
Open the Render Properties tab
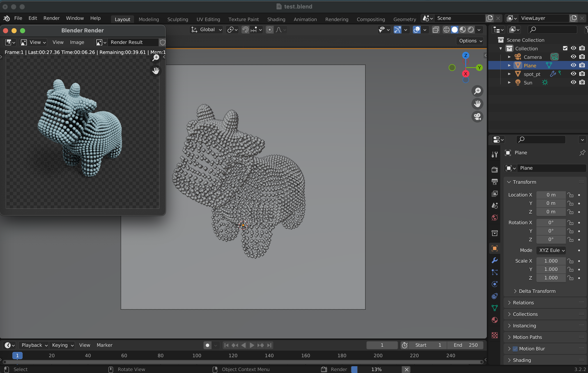pos(494,169)
